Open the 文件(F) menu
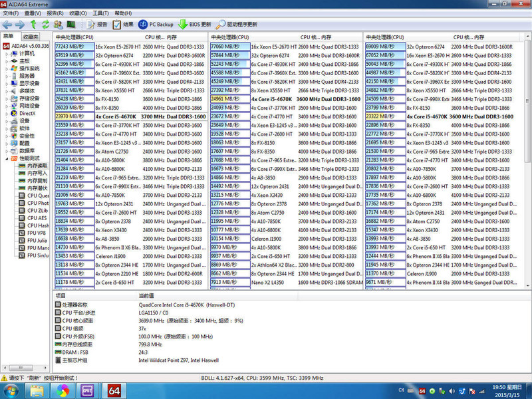The height and width of the screenshot is (399, 532). (x=11, y=13)
